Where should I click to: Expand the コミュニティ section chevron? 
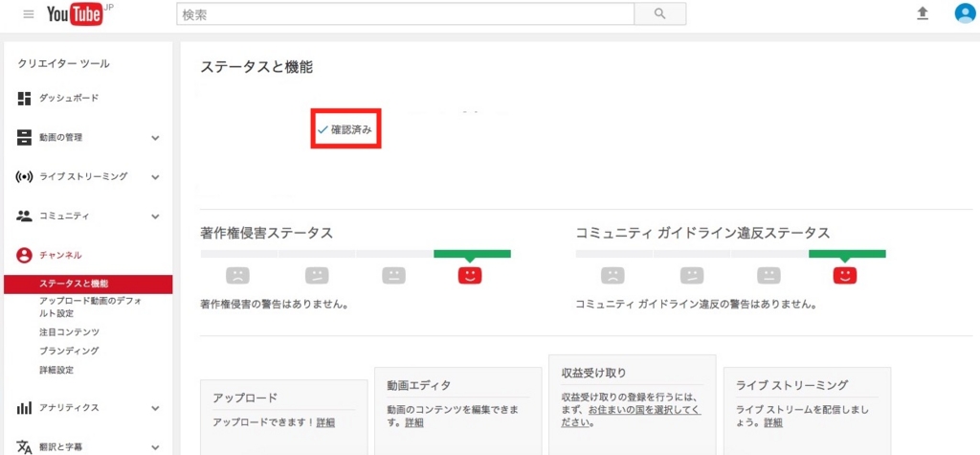click(156, 216)
